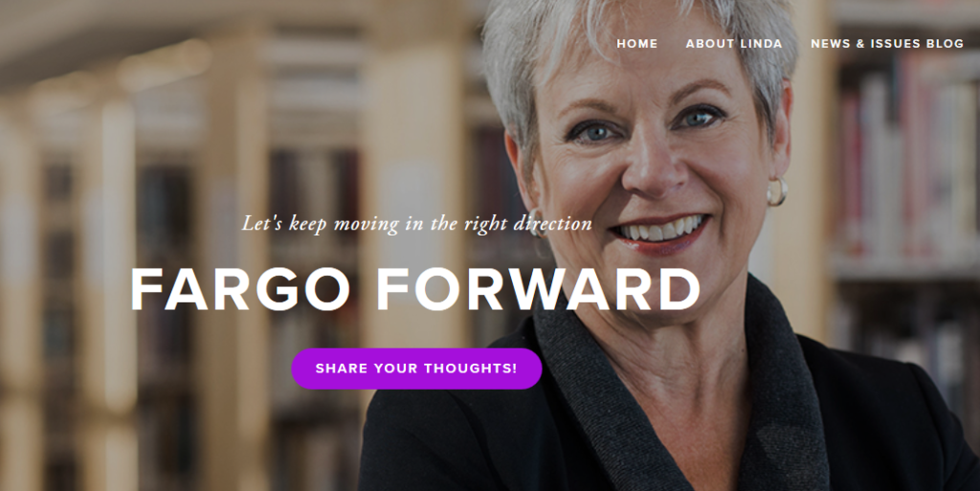Open the News & Issues Blog link

(x=887, y=44)
